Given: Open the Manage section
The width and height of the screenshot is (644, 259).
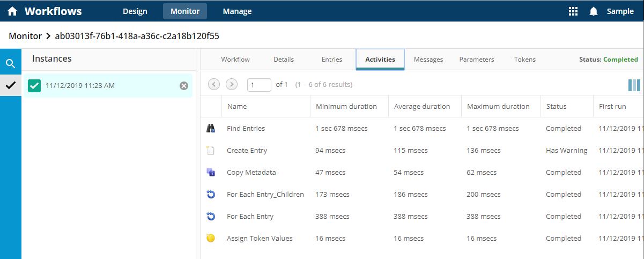Looking at the screenshot, I should point(237,11).
